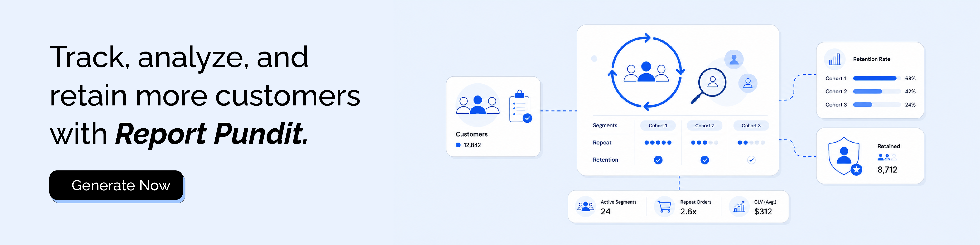Click the Customers group icon

tap(477, 105)
